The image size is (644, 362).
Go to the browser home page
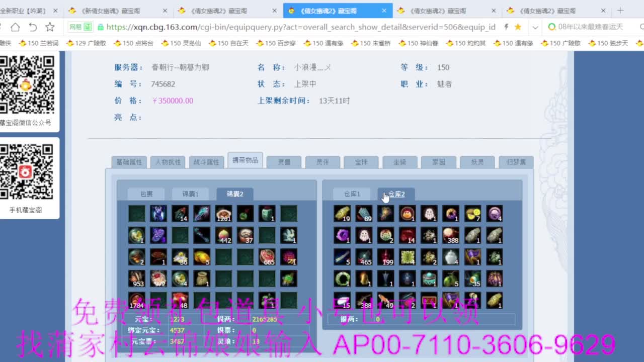pyautogui.click(x=16, y=27)
